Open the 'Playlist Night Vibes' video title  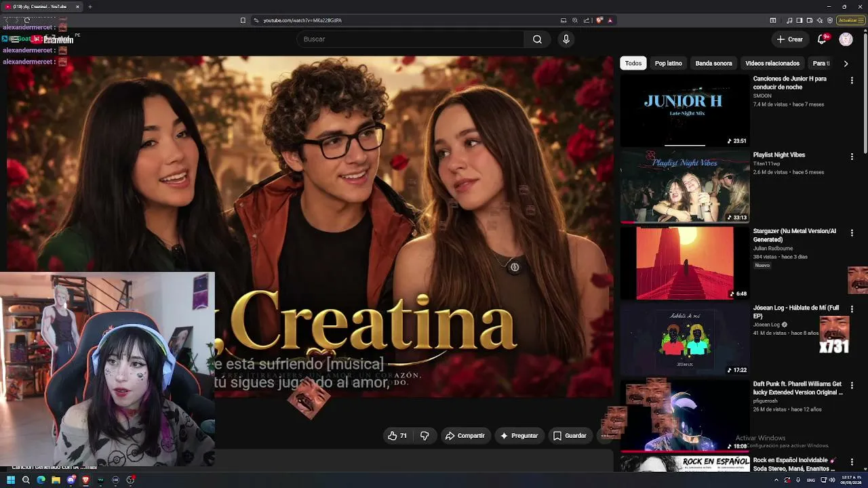779,155
